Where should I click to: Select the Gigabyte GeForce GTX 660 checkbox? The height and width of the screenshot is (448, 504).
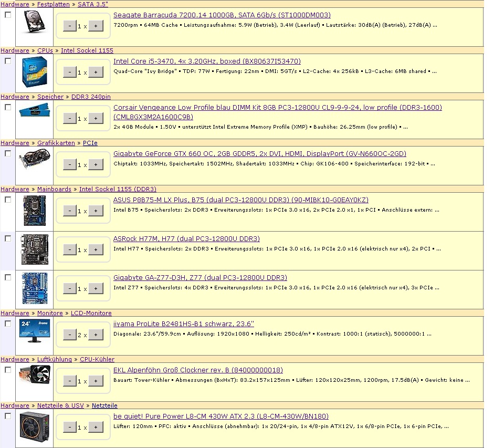[x=8, y=154]
